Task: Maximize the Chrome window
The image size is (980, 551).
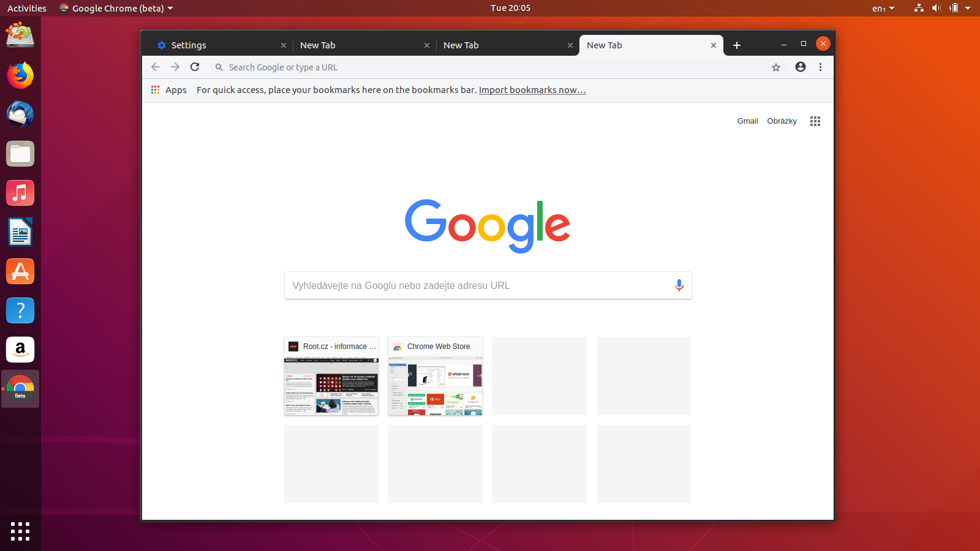Action: click(804, 44)
